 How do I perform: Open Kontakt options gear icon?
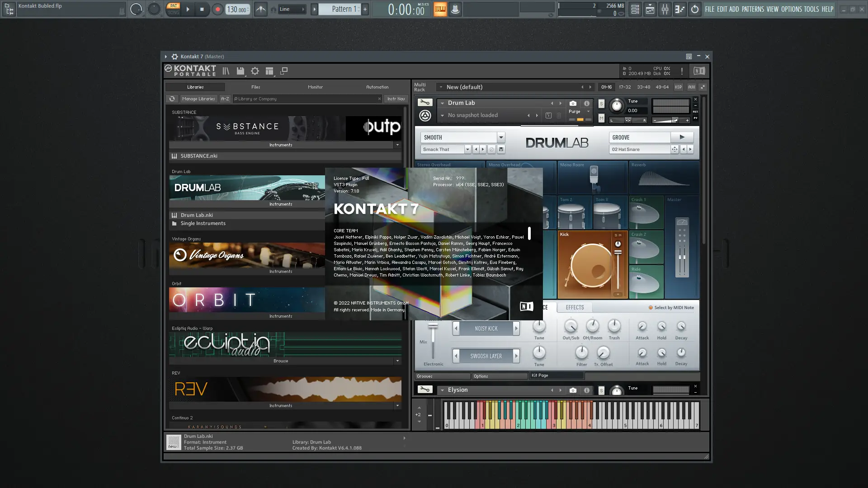pos(255,71)
